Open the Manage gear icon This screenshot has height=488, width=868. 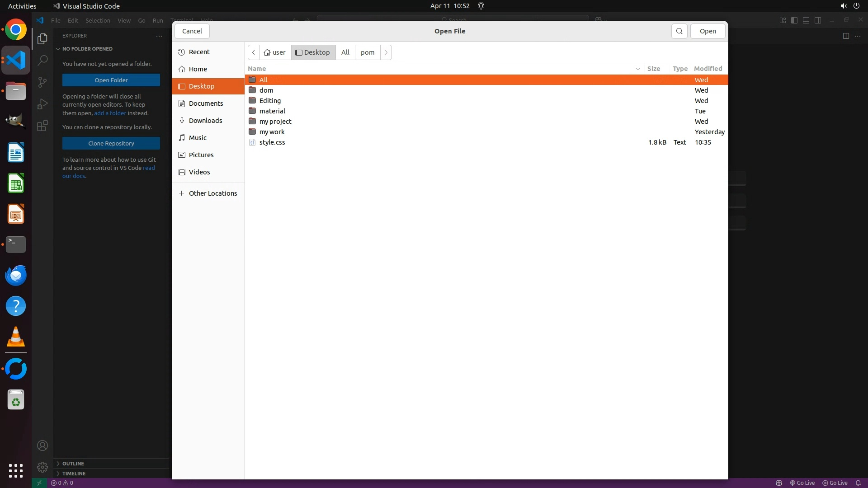point(42,467)
